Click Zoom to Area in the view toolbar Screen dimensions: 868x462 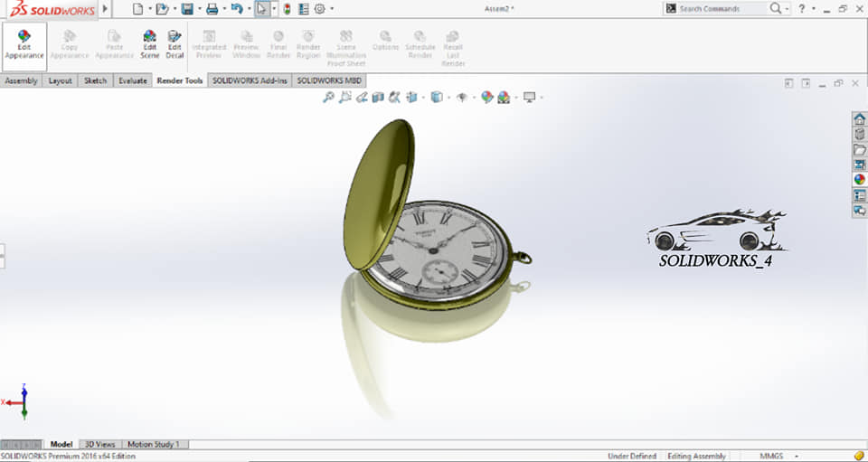pyautogui.click(x=344, y=98)
